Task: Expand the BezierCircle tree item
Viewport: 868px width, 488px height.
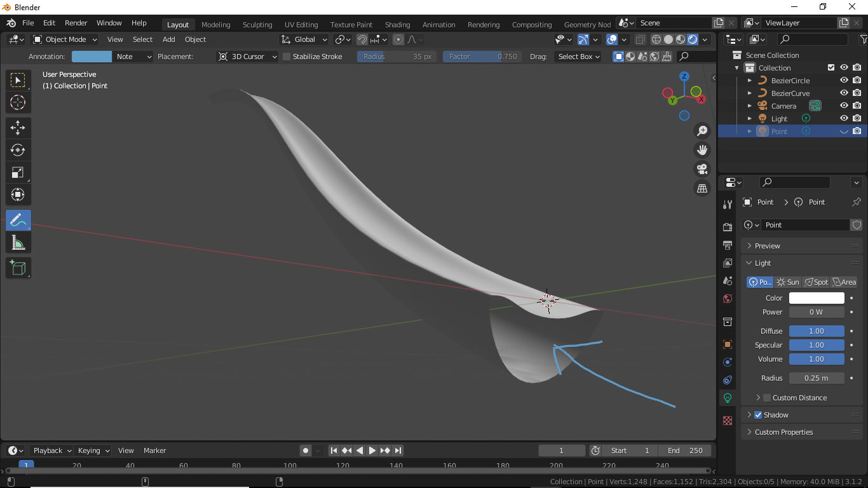Action: pyautogui.click(x=750, y=81)
